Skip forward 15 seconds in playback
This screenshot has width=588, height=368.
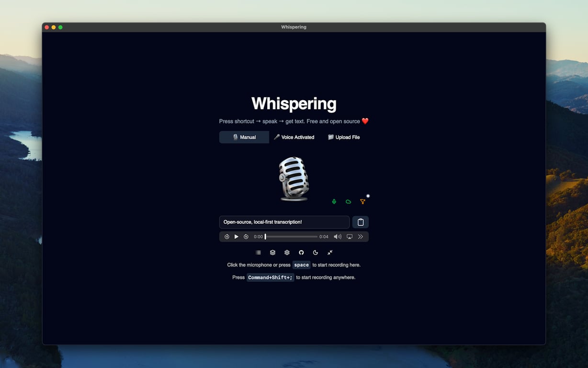246,236
